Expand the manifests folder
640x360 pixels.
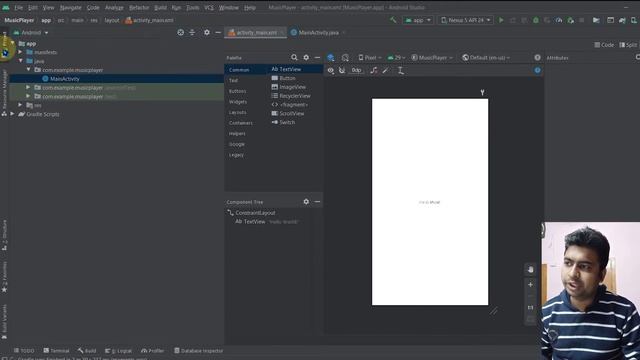(20, 52)
